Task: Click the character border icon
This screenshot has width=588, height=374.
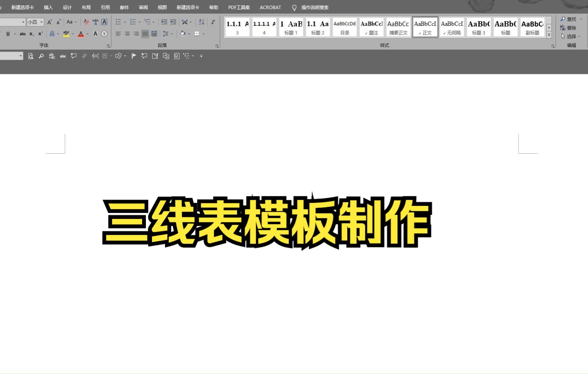Action: coord(104,22)
